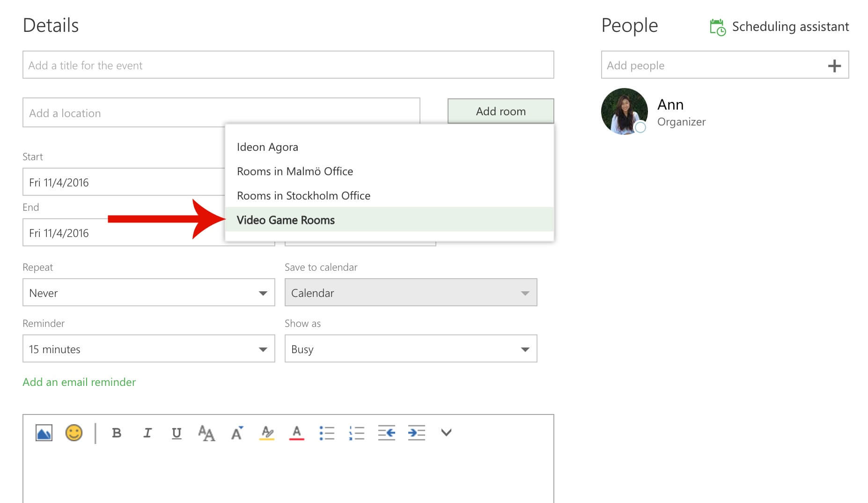The width and height of the screenshot is (868, 503).
Task: Open the text highlight color tool
Action: point(266,433)
